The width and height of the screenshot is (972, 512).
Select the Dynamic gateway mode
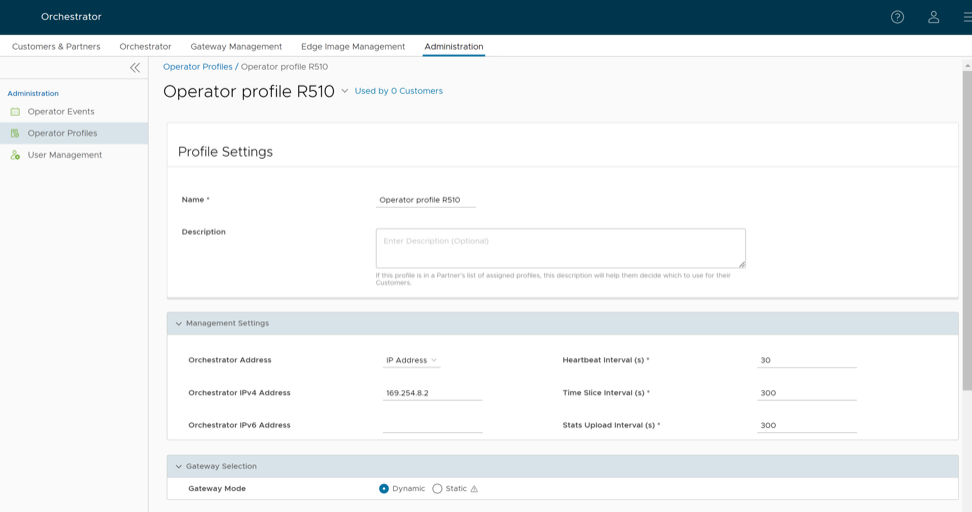[x=384, y=489]
